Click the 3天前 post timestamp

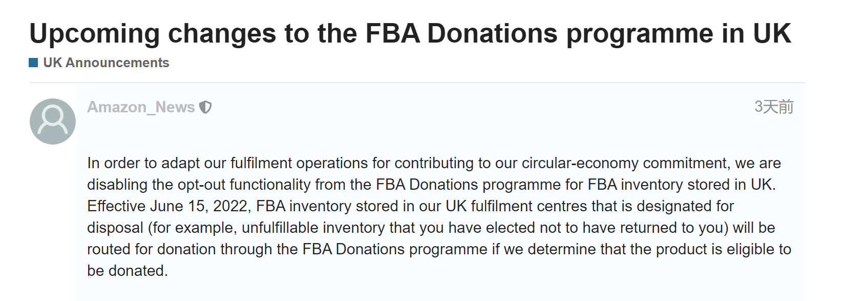click(x=774, y=107)
